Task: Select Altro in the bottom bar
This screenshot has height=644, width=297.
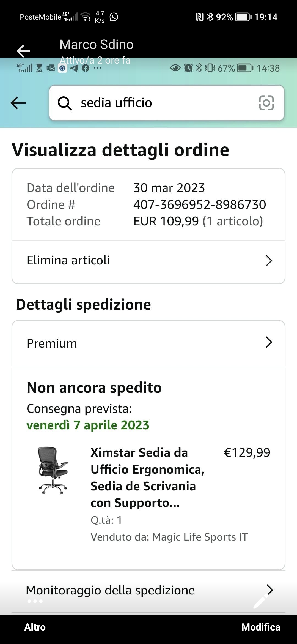Action: coord(35,627)
